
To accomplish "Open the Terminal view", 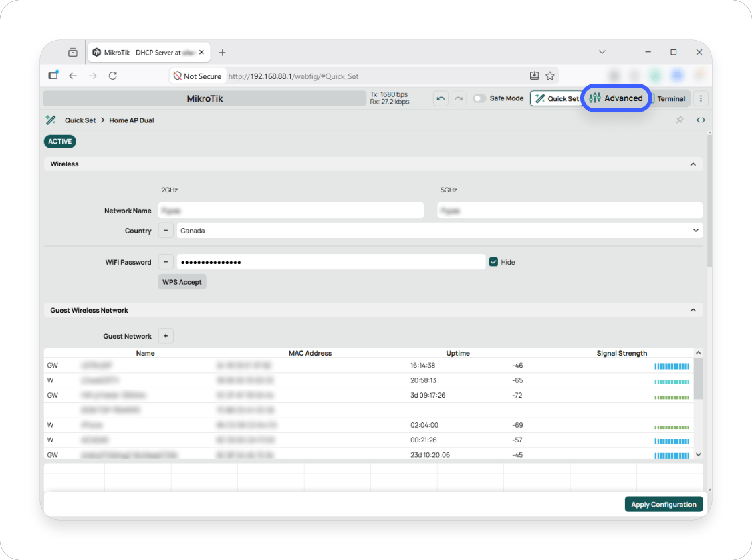I will pyautogui.click(x=670, y=98).
